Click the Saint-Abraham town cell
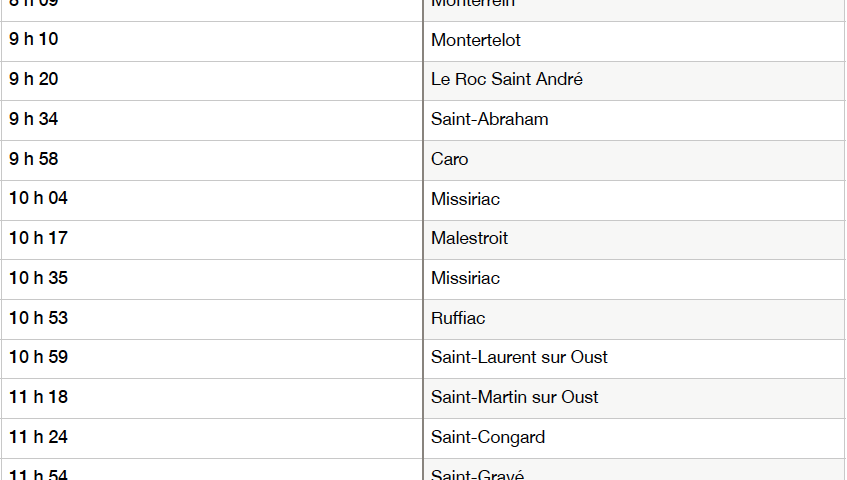Screen dimensions: 847x480 click(490, 120)
